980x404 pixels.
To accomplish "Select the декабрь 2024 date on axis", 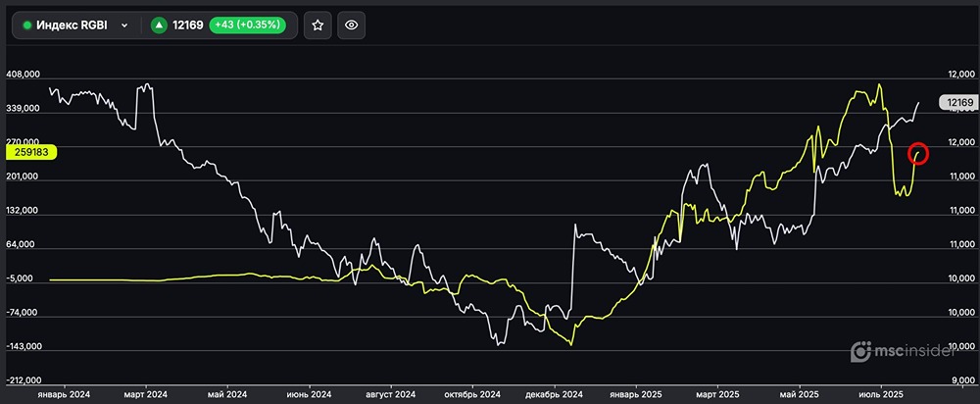I will [x=554, y=394].
